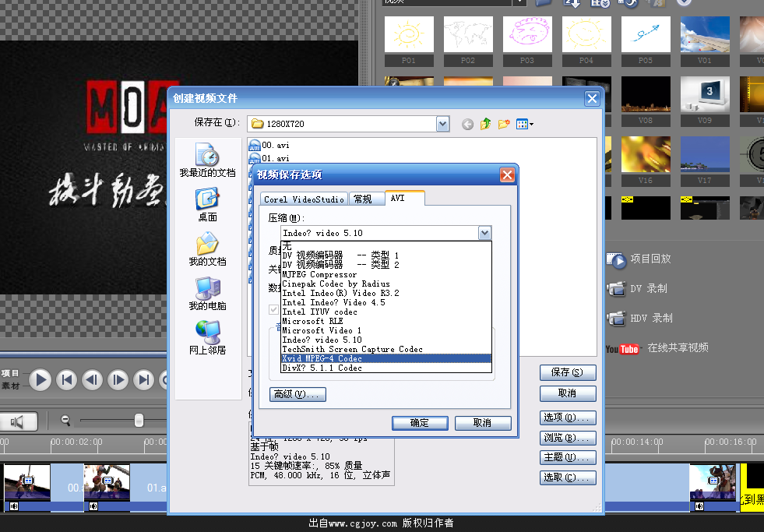This screenshot has height=532, width=764.
Task: Select the 00.avi file in the file list
Action: pos(269,145)
